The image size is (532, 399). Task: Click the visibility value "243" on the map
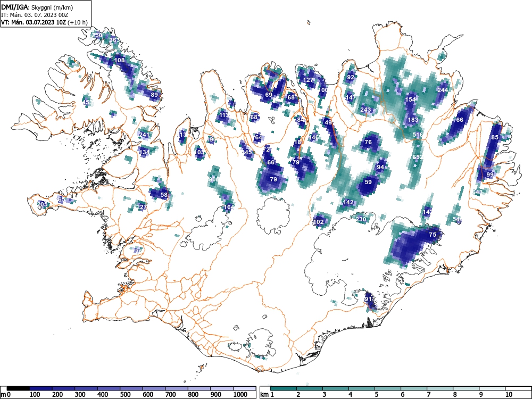(x=366, y=110)
